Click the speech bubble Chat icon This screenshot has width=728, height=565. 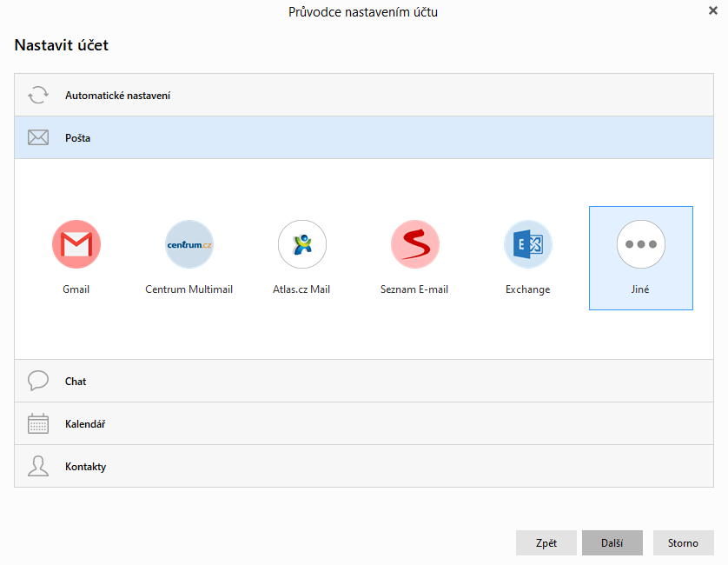(38, 381)
